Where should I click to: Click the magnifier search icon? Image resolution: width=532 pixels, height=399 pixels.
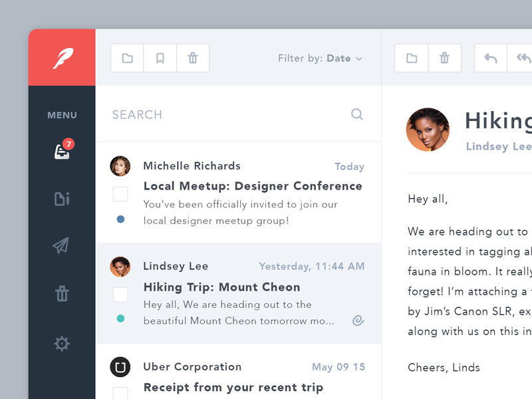click(357, 114)
